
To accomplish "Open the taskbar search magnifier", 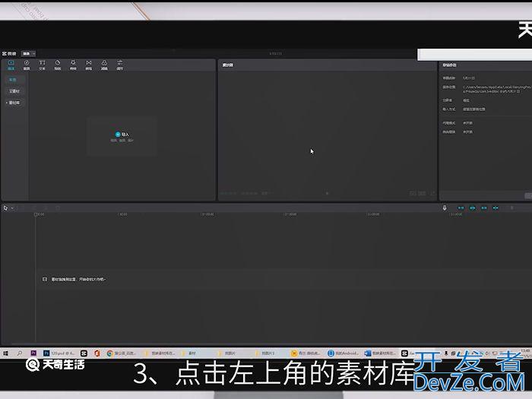I will coord(19,353).
